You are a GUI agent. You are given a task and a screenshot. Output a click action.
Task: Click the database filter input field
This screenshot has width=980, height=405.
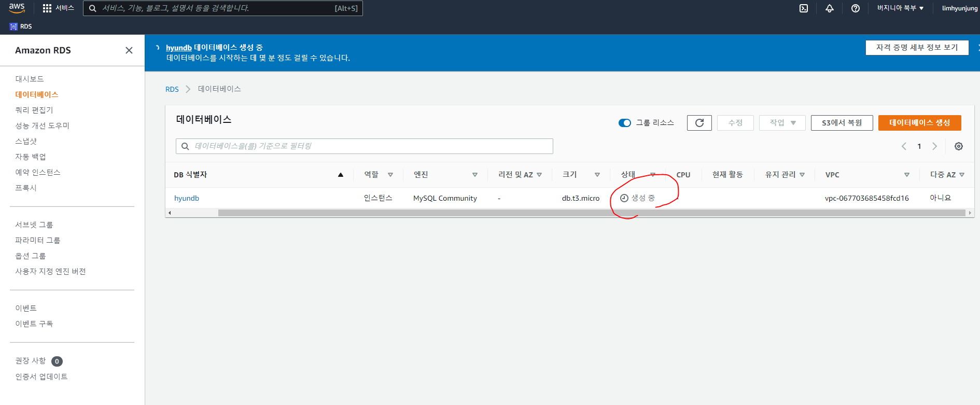point(365,146)
